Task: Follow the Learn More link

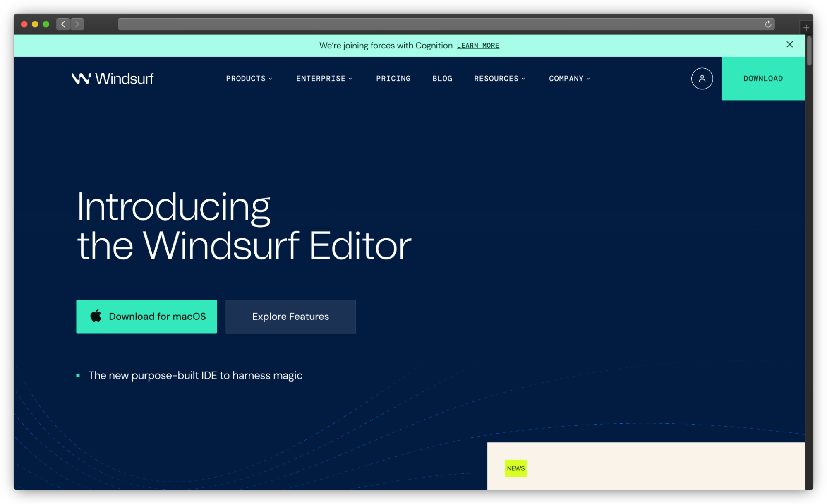Action: [478, 46]
